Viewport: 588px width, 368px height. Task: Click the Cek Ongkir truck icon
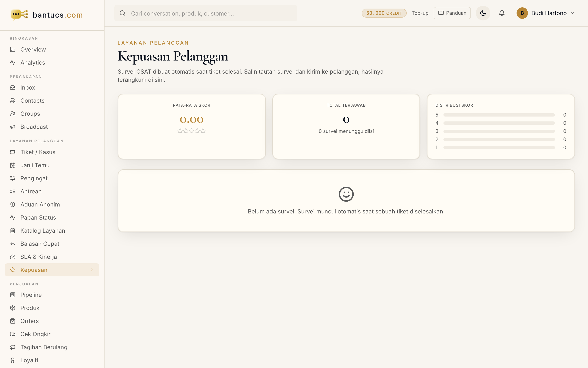point(13,334)
